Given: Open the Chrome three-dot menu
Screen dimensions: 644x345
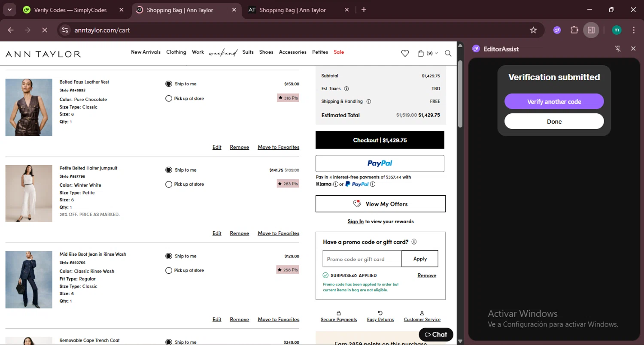Looking at the screenshot, I should tap(634, 30).
